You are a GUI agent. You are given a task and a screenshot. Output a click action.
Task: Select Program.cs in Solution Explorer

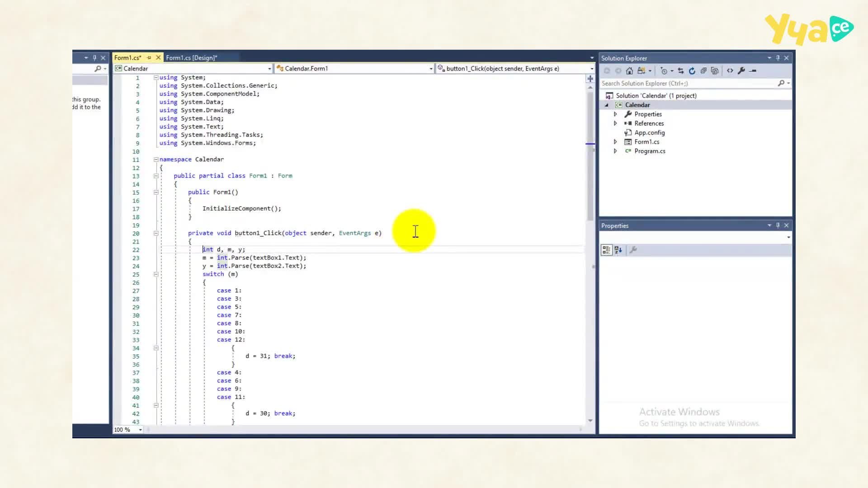650,151
